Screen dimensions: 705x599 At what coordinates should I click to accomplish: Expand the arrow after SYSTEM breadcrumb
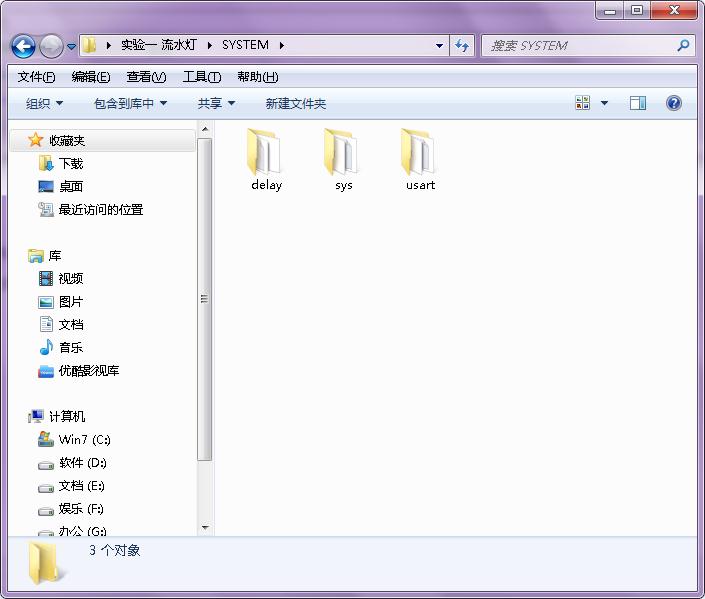click(282, 45)
